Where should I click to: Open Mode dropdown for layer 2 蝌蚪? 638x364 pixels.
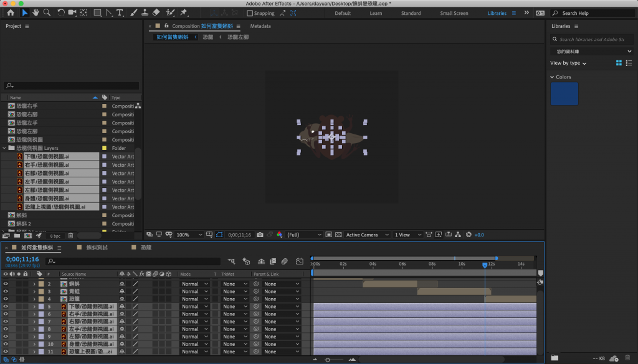(x=194, y=284)
